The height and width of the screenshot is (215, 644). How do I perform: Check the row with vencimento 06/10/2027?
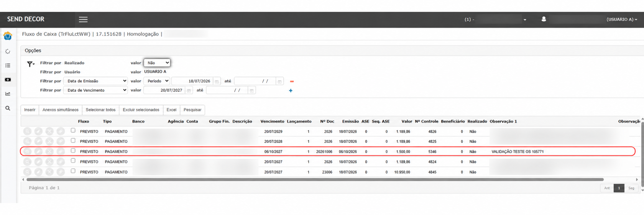(x=73, y=151)
